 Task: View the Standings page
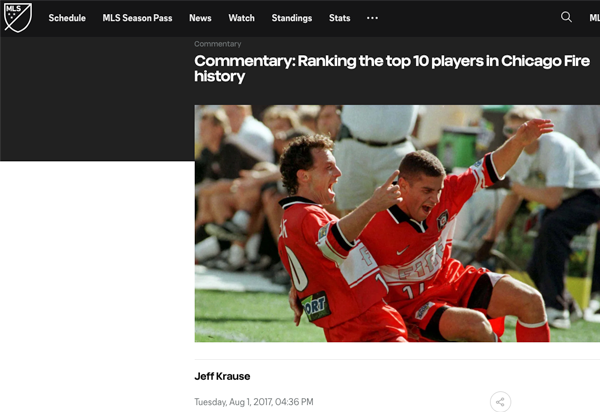coord(291,18)
